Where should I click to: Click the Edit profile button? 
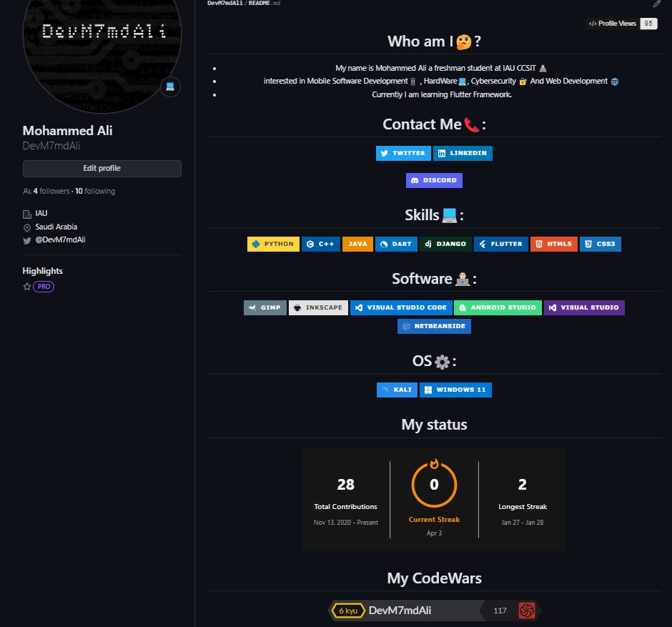pyautogui.click(x=102, y=169)
